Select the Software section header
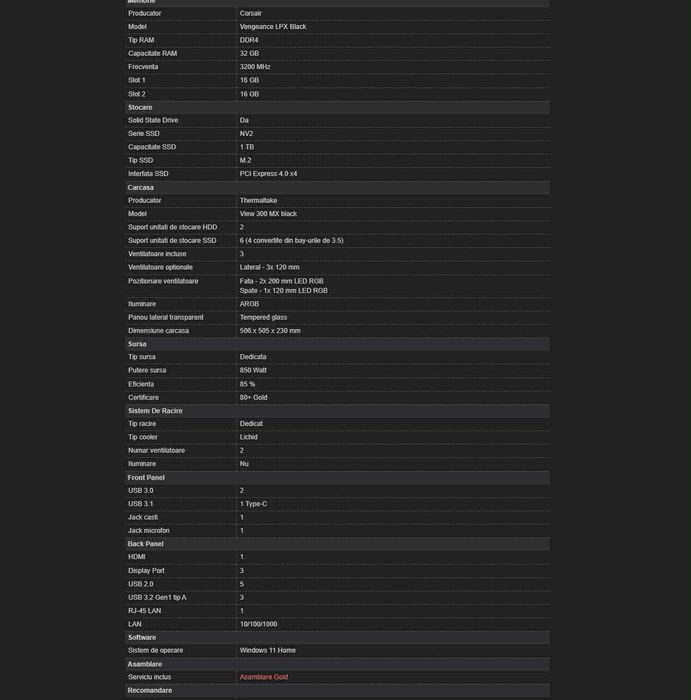The height and width of the screenshot is (700, 691). pos(142,637)
